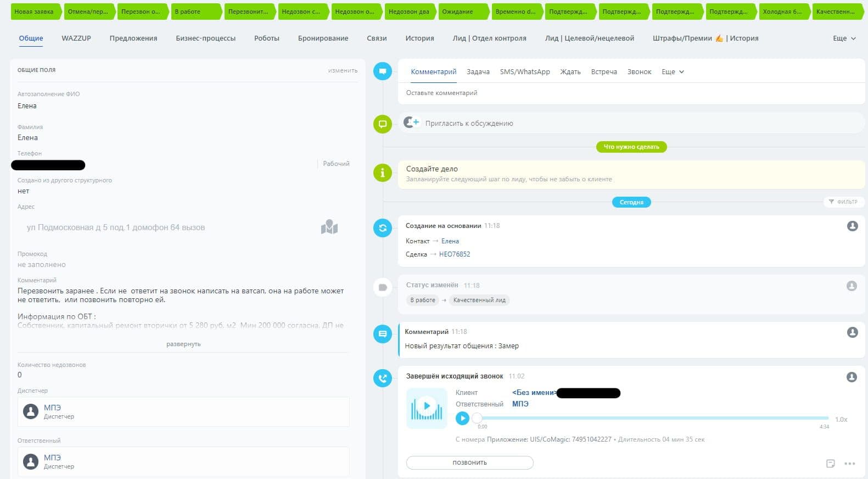Open the three-dots menu on the call entry
The height and width of the screenshot is (479, 868).
(x=850, y=464)
